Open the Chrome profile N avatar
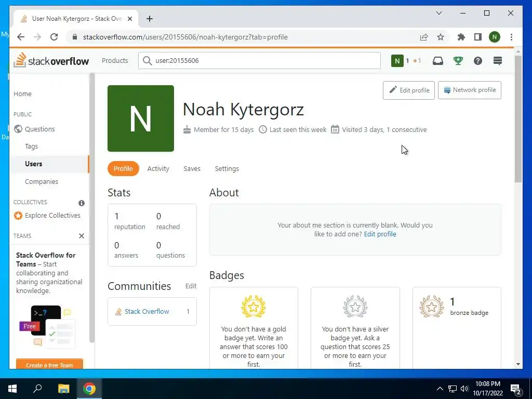This screenshot has height=399, width=532. coord(495,37)
